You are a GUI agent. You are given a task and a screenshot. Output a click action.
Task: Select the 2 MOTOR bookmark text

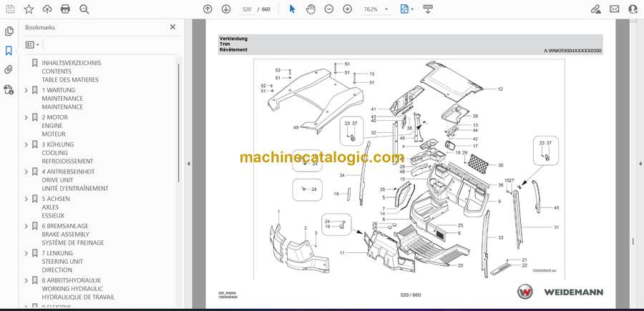click(x=54, y=126)
